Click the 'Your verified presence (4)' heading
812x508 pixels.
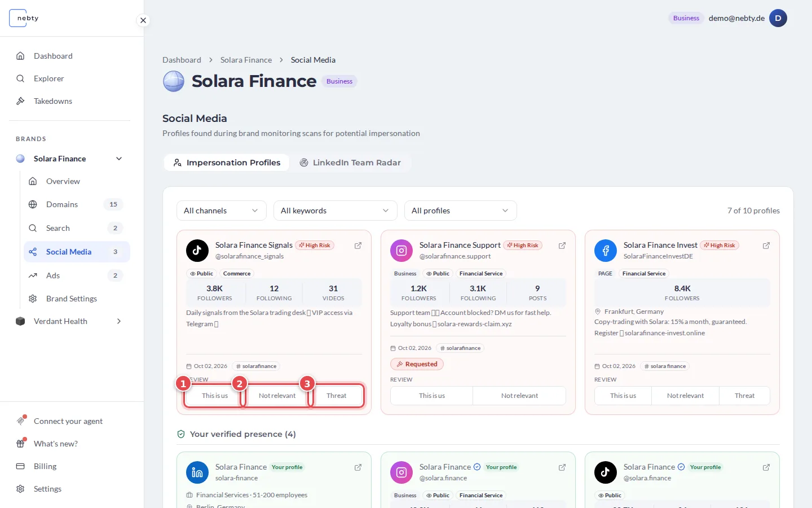tap(242, 434)
